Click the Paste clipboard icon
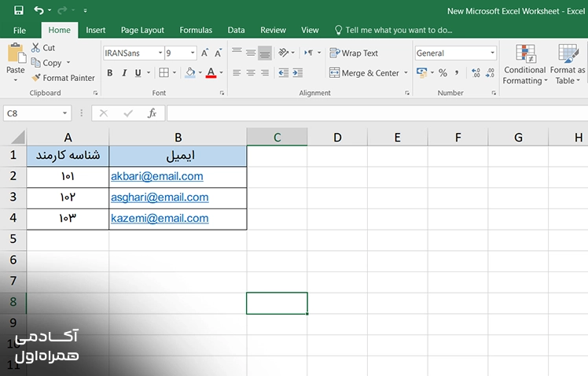The image size is (588, 376). click(16, 53)
